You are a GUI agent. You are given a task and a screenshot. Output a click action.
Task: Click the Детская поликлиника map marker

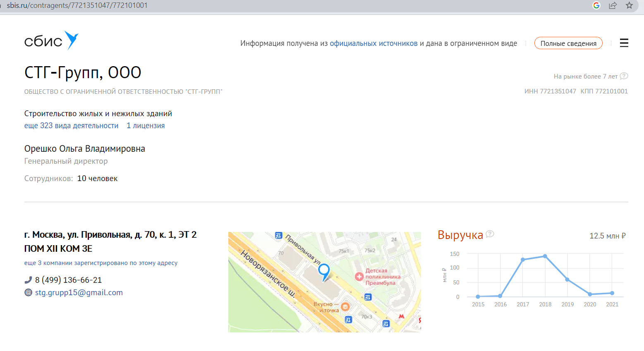pyautogui.click(x=359, y=277)
